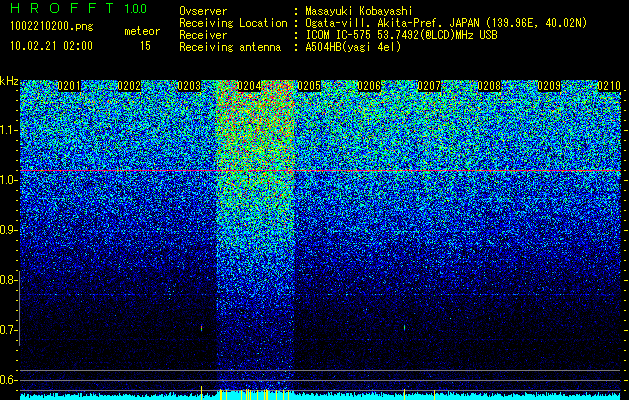
Task: Click the Receiving antenna field label
Action: [230, 47]
